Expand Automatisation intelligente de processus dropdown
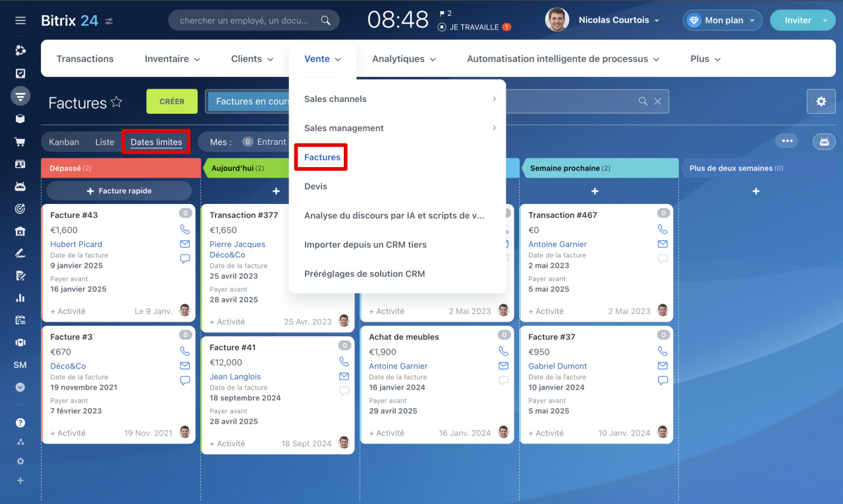843x504 pixels. [563, 59]
